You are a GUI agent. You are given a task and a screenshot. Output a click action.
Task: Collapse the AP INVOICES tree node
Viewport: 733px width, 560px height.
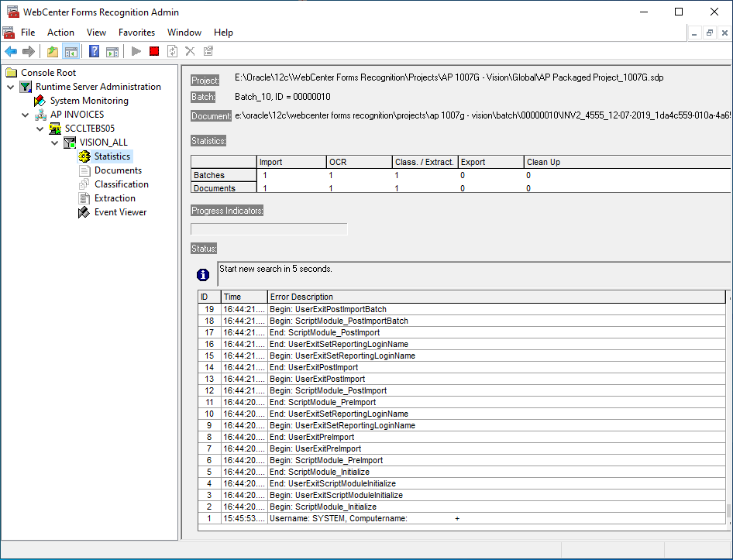coord(26,115)
